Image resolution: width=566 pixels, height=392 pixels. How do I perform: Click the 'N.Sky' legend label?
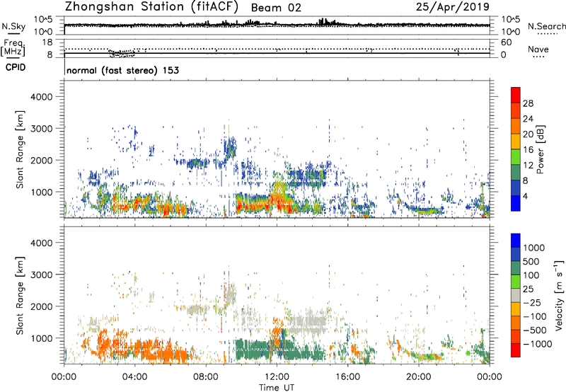click(x=13, y=27)
